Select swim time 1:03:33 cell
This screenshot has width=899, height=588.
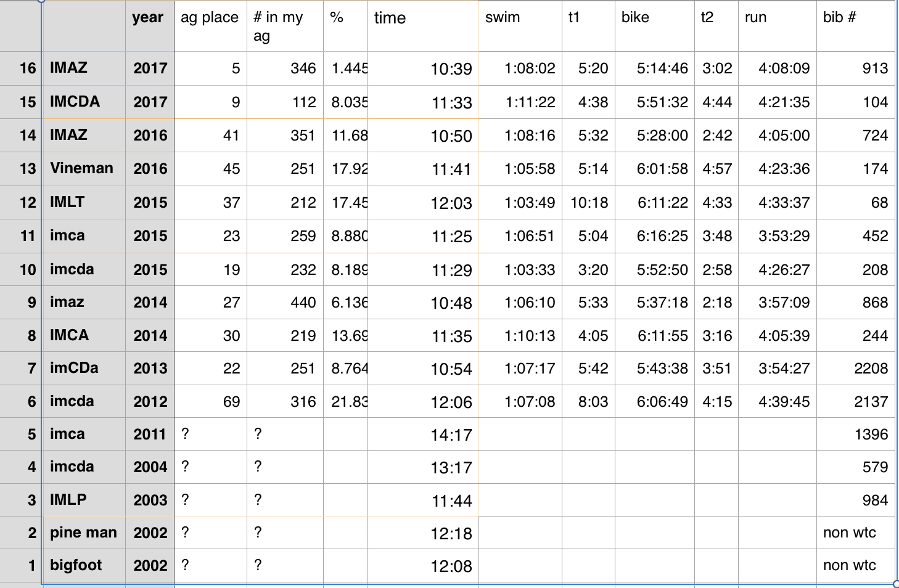coord(520,269)
